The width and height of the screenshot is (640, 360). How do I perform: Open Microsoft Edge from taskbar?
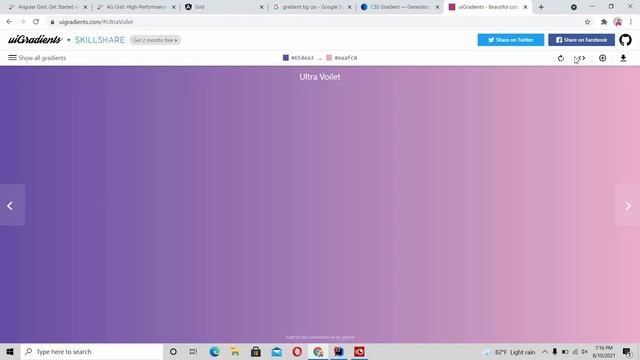coord(214,351)
